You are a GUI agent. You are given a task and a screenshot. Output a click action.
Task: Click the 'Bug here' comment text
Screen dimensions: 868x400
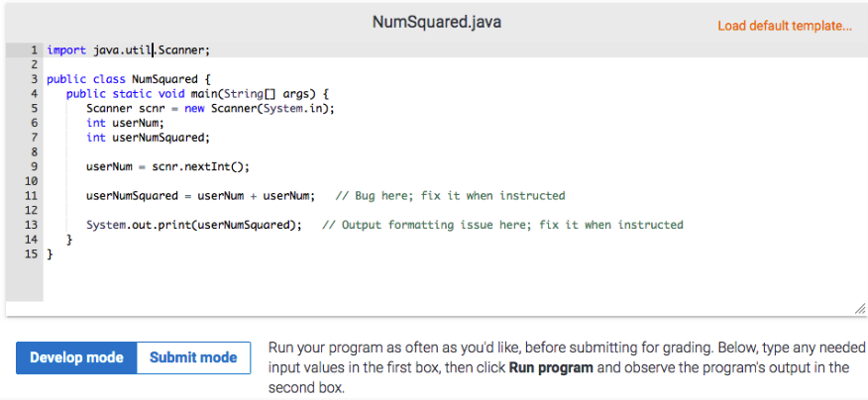click(451, 196)
